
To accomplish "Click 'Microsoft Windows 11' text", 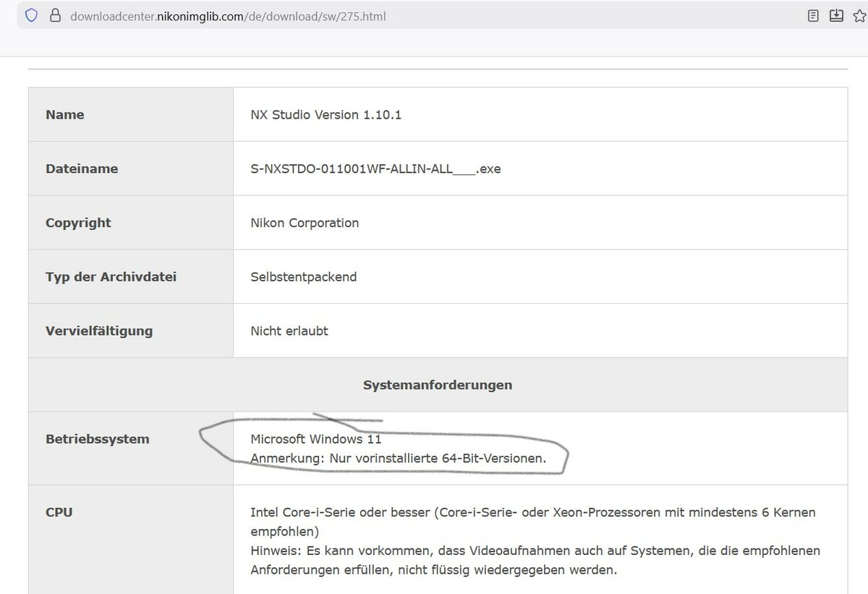I will (x=315, y=438).
